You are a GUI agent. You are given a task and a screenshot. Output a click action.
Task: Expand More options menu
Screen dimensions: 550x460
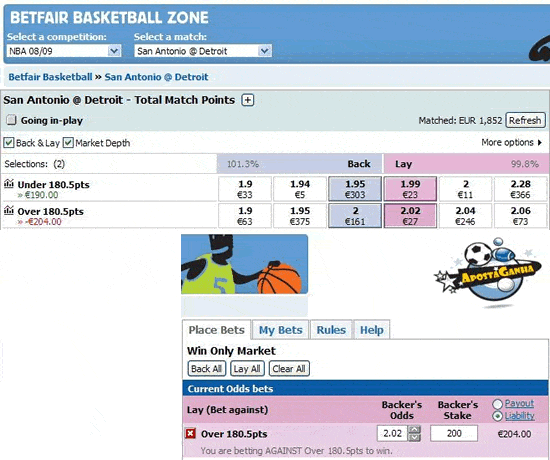pos(511,142)
